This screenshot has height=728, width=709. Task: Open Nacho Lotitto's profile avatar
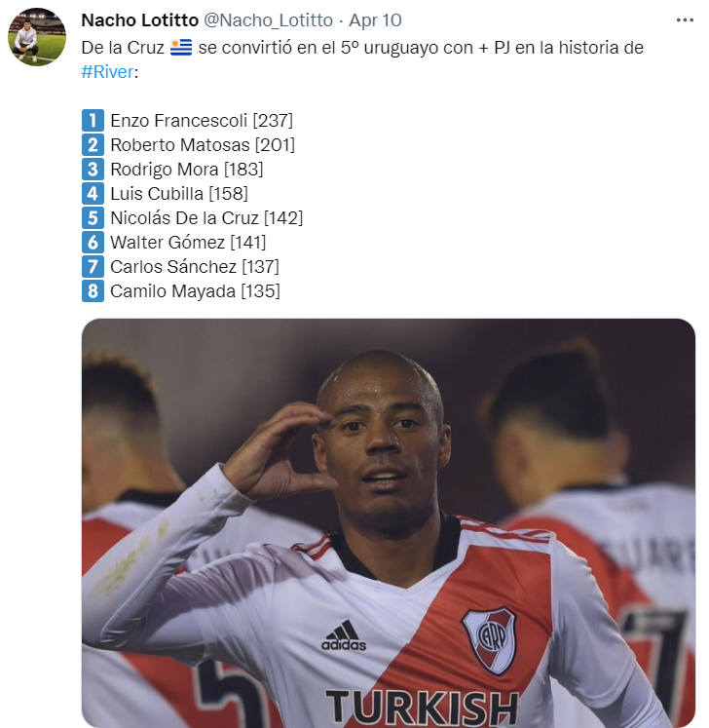pos(37,37)
